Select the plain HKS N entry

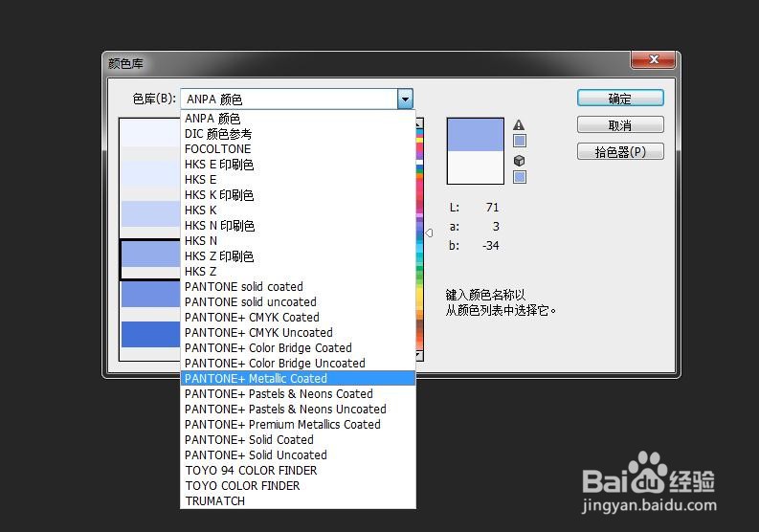click(x=298, y=240)
